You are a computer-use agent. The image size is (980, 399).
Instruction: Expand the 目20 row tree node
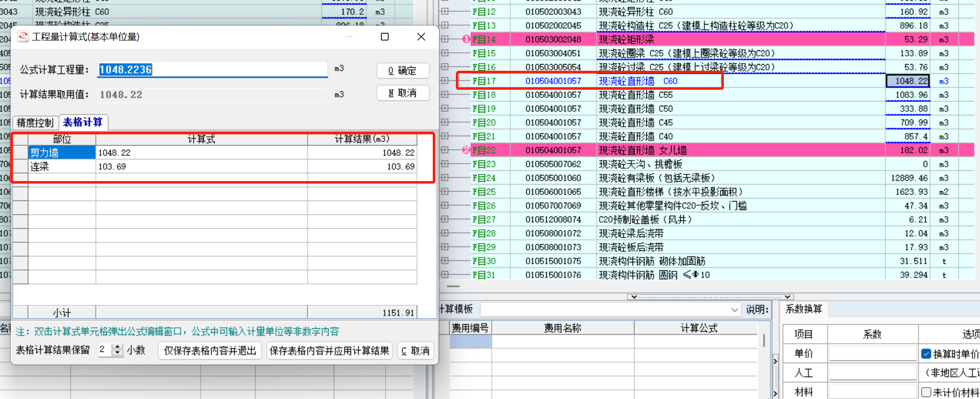[445, 122]
